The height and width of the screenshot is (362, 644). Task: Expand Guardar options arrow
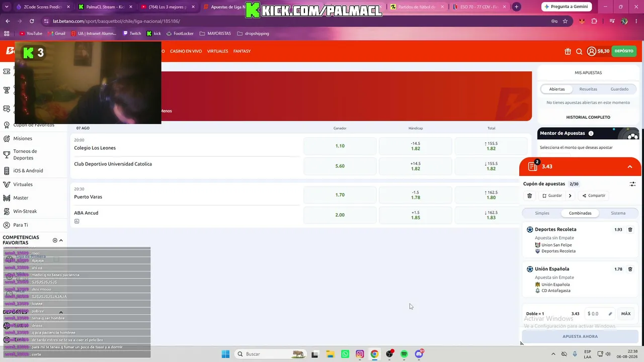(x=570, y=196)
